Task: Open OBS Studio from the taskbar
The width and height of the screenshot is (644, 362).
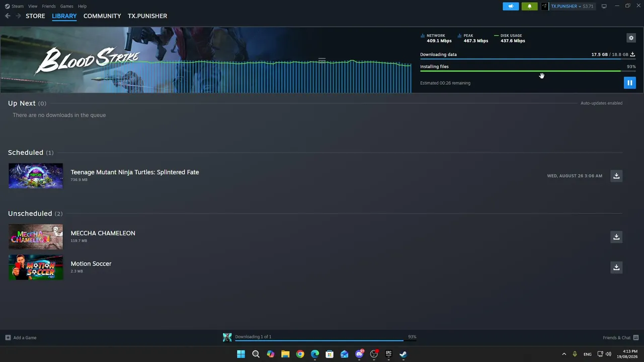Action: tap(374, 354)
